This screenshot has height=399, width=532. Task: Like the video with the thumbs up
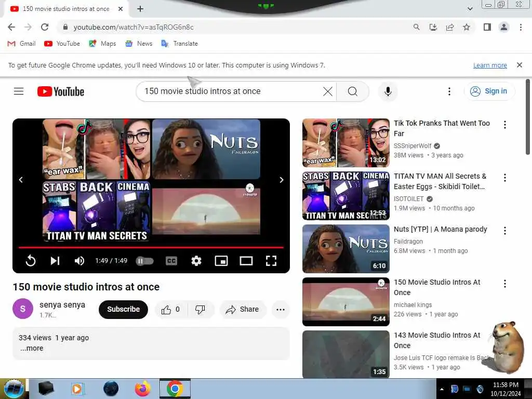(x=170, y=309)
